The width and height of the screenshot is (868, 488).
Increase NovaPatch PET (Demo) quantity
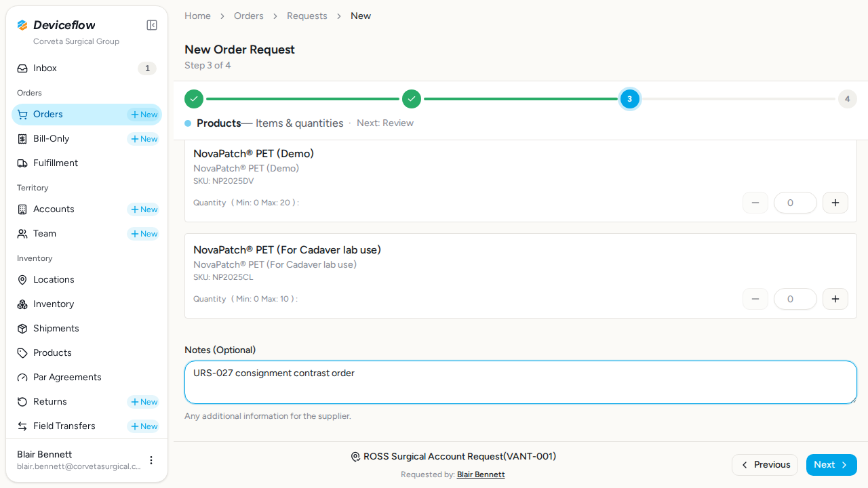tap(835, 203)
